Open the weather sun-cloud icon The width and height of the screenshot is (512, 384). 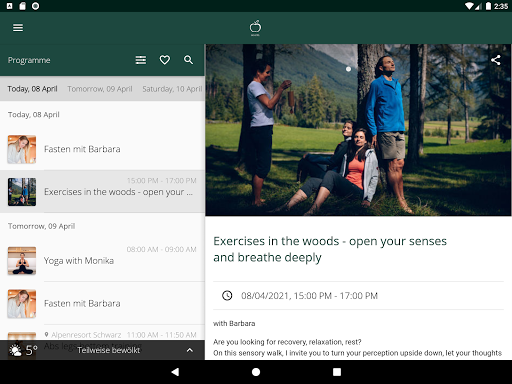click(x=15, y=350)
